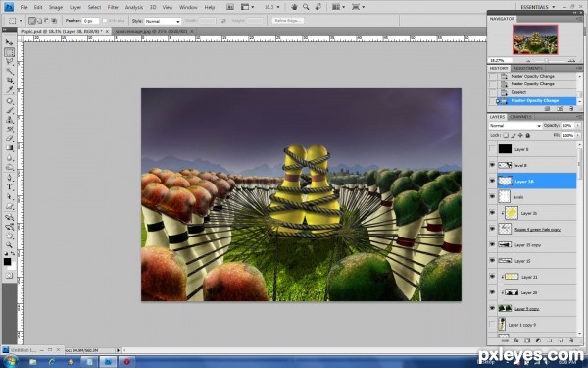
Task: Select the Magic Wand tool
Action: (9, 71)
